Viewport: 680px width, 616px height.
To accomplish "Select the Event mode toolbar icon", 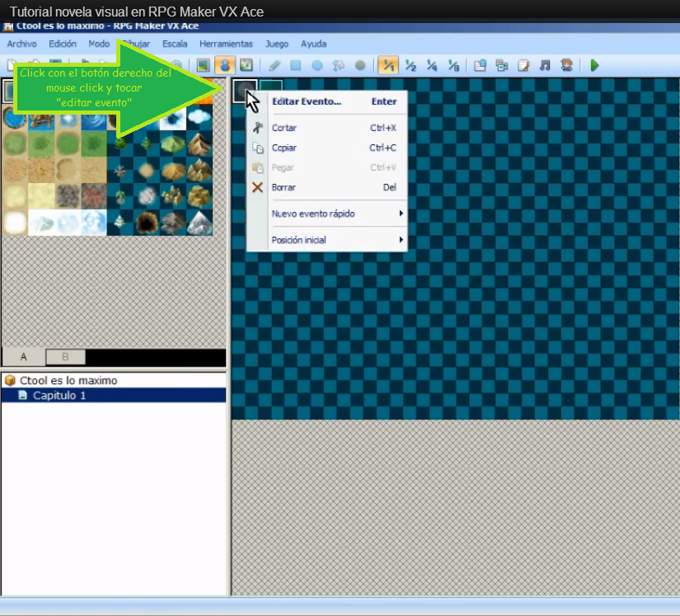I will 225,65.
